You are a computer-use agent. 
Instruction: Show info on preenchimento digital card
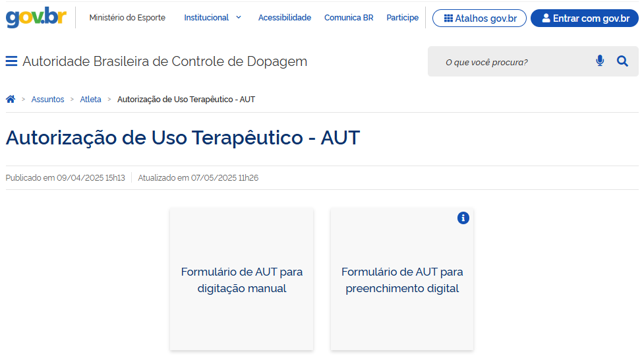point(463,218)
